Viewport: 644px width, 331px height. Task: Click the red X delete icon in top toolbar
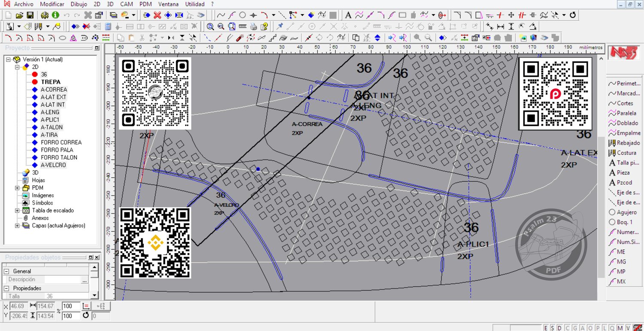coord(157,15)
